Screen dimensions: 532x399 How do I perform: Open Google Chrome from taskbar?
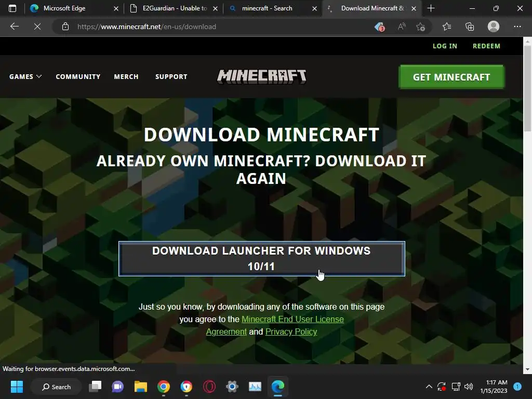coord(164,387)
